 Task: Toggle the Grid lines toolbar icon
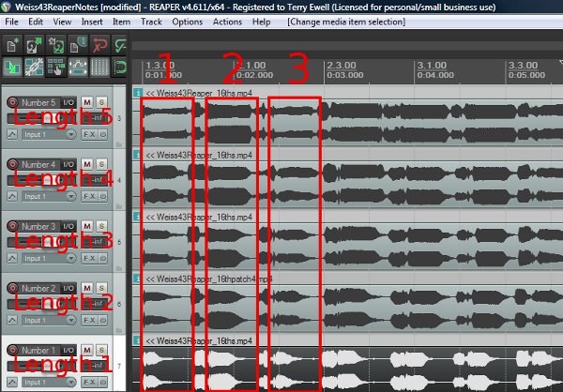pos(99,67)
